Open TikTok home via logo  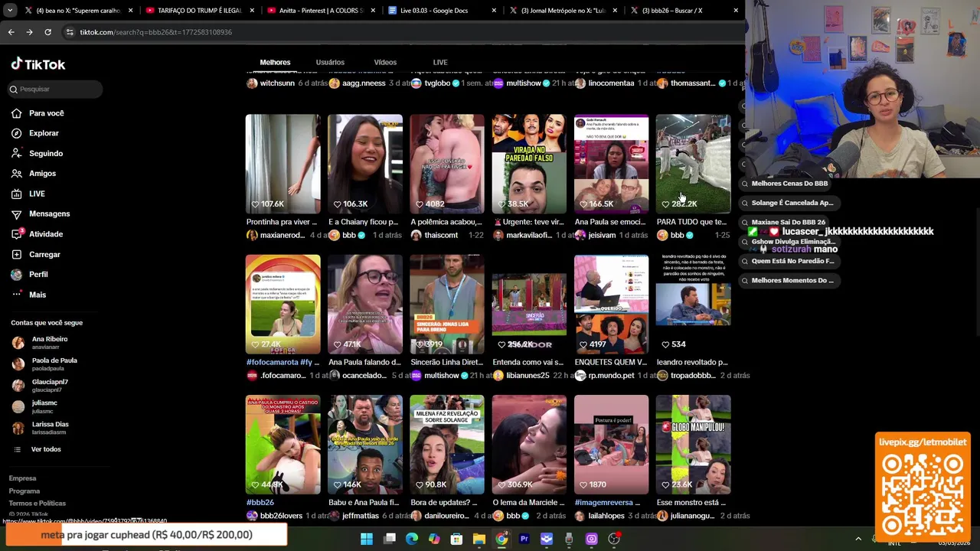[38, 64]
